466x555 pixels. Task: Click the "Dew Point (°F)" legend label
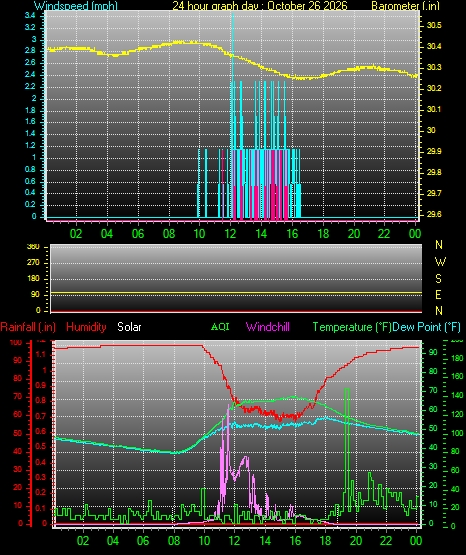click(426, 327)
